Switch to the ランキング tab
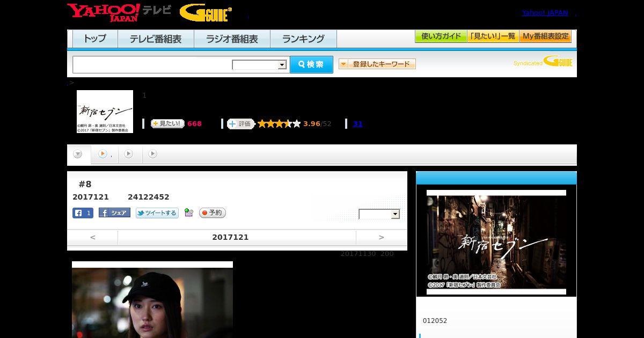 [x=303, y=39]
